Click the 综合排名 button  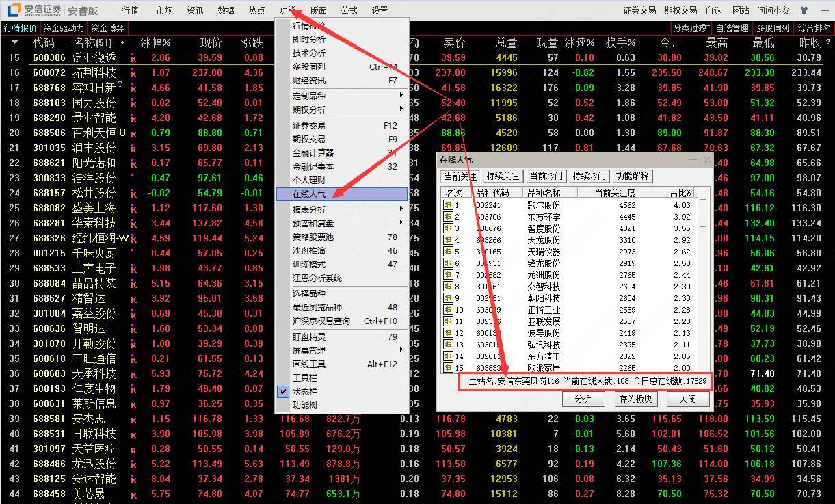coord(814,28)
